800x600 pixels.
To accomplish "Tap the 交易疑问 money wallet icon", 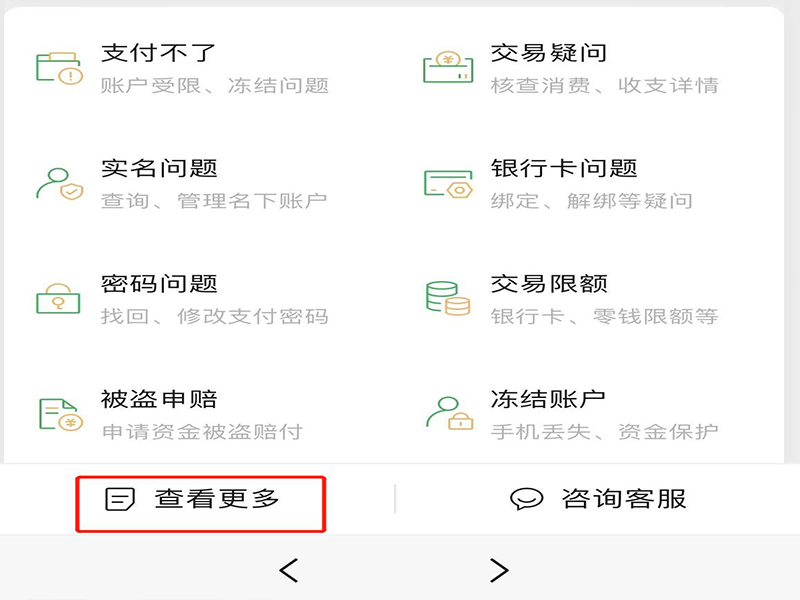I will point(448,67).
